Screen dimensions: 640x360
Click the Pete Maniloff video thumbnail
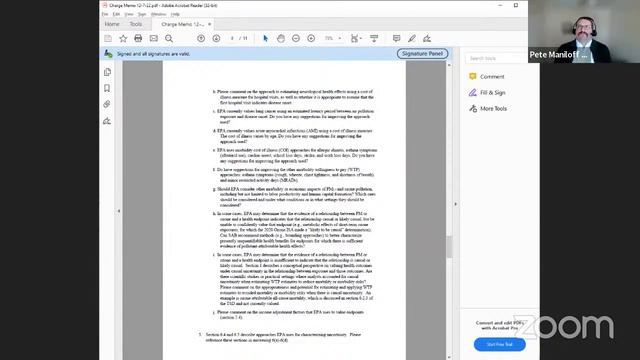click(x=584, y=31)
